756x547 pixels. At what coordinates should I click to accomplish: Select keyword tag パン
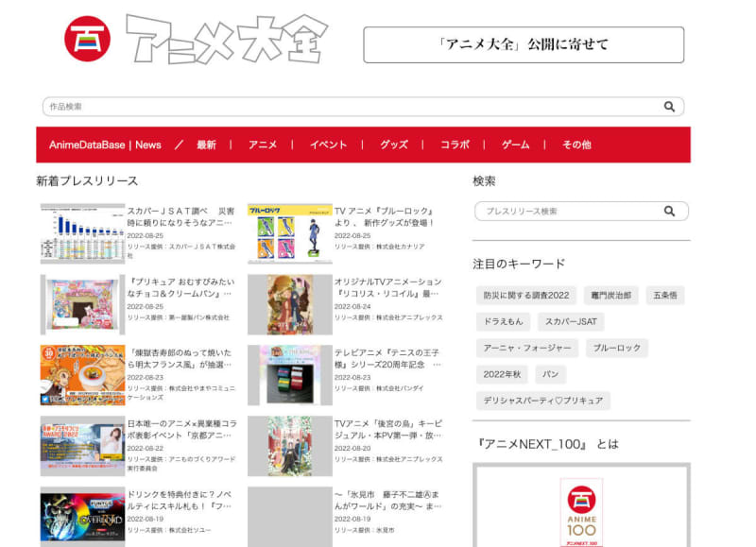[550, 374]
